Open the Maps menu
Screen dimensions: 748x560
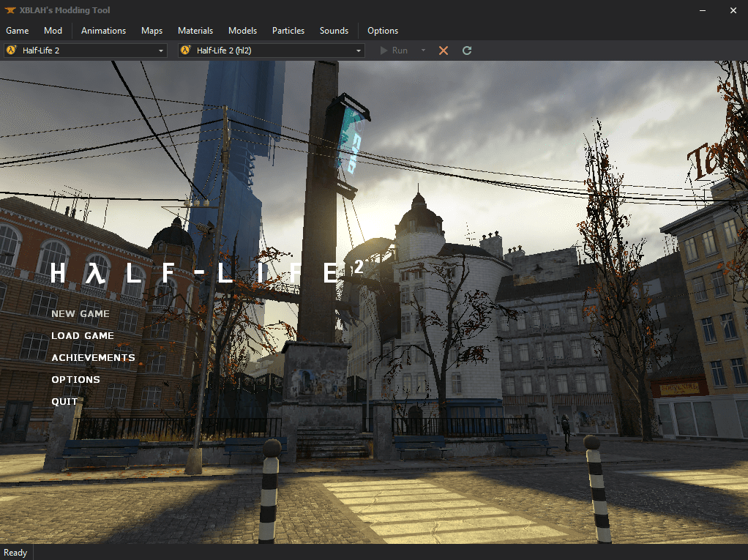(x=152, y=31)
